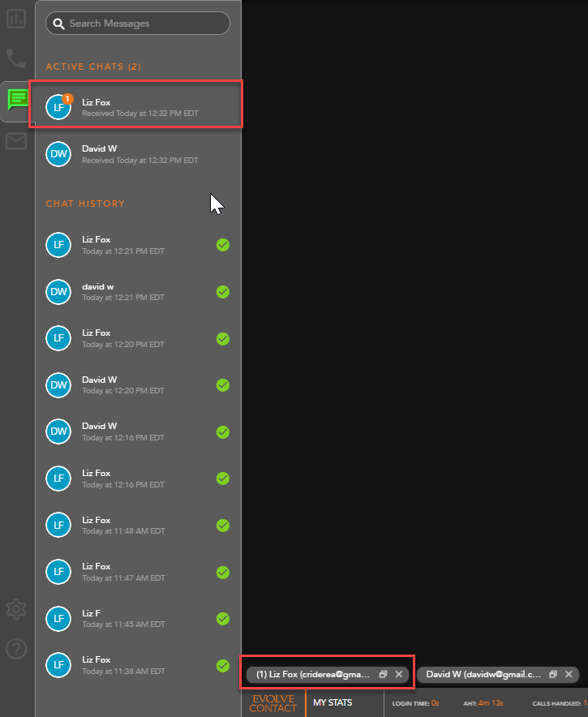The image size is (588, 717).
Task: Click the help question mark icon
Action: pos(16,649)
